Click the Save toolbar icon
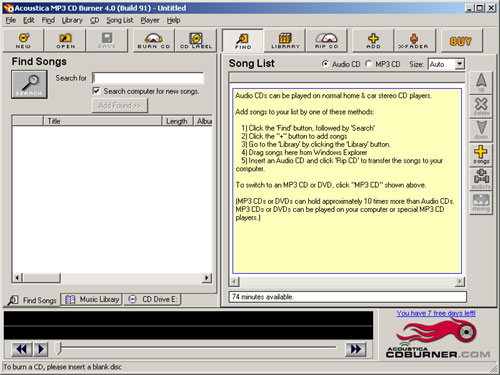 click(x=107, y=41)
